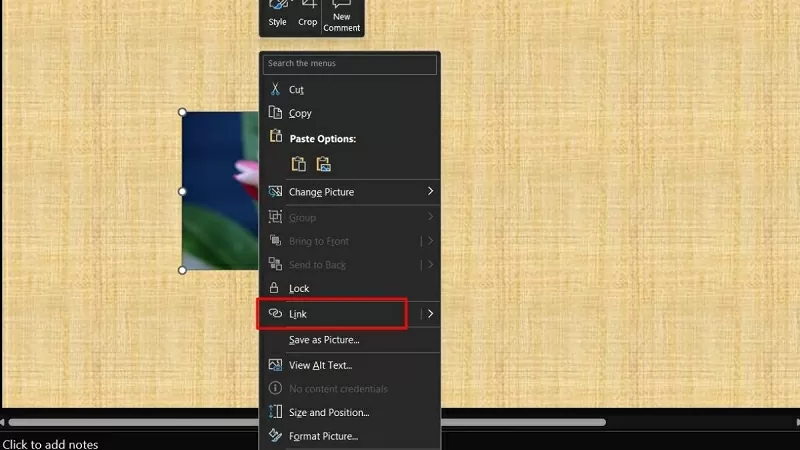This screenshot has width=800, height=450.
Task: Click the Change Picture icon
Action: click(275, 191)
